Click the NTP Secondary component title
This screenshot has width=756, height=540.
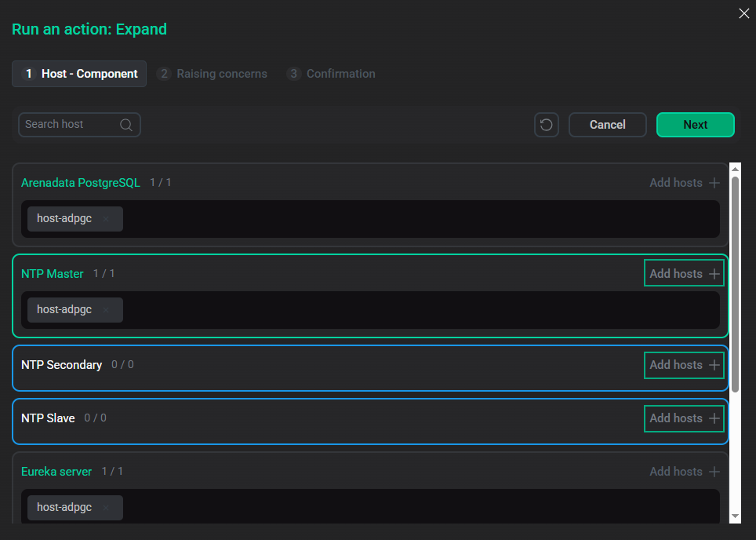click(x=62, y=365)
